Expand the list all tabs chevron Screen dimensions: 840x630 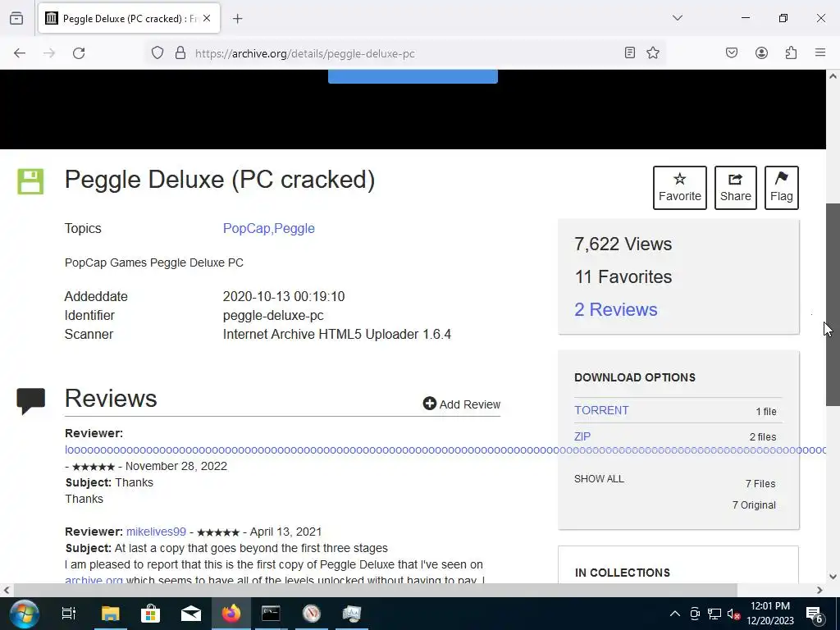point(678,18)
